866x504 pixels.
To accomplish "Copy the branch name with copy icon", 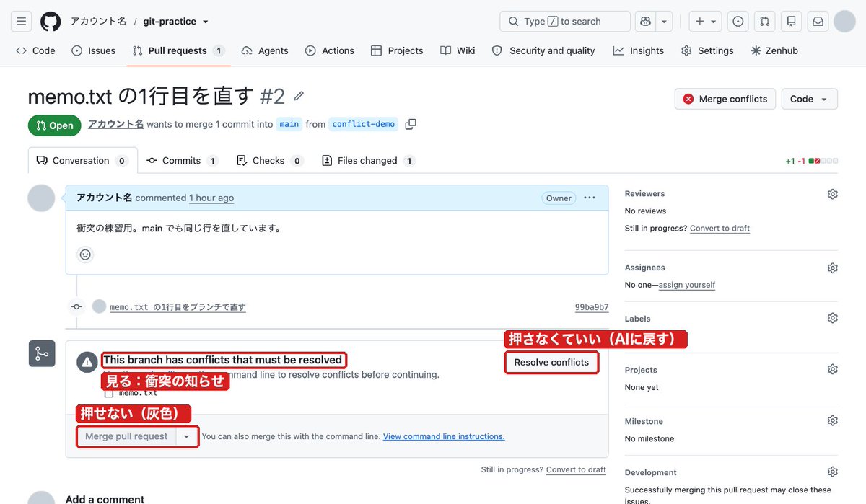I will [411, 124].
